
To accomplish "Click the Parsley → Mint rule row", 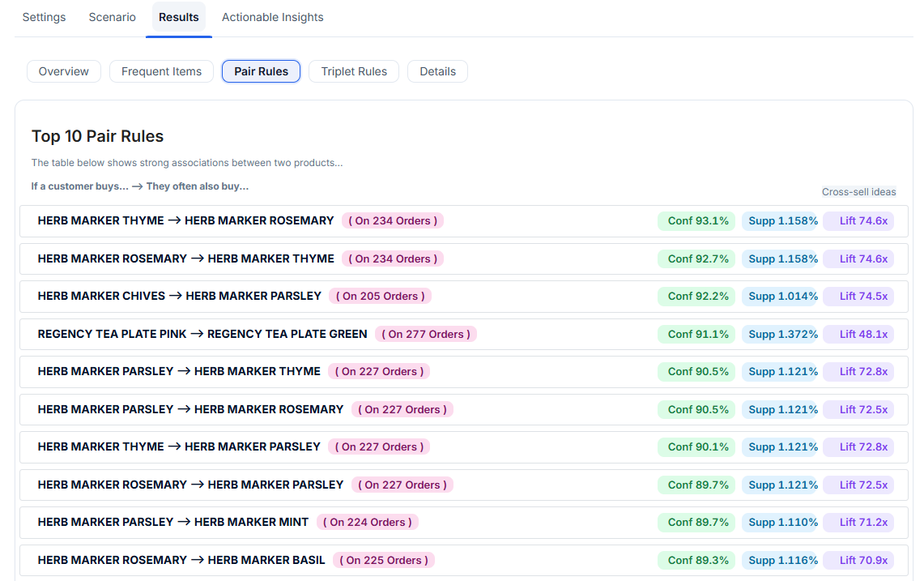I will pos(172,522).
